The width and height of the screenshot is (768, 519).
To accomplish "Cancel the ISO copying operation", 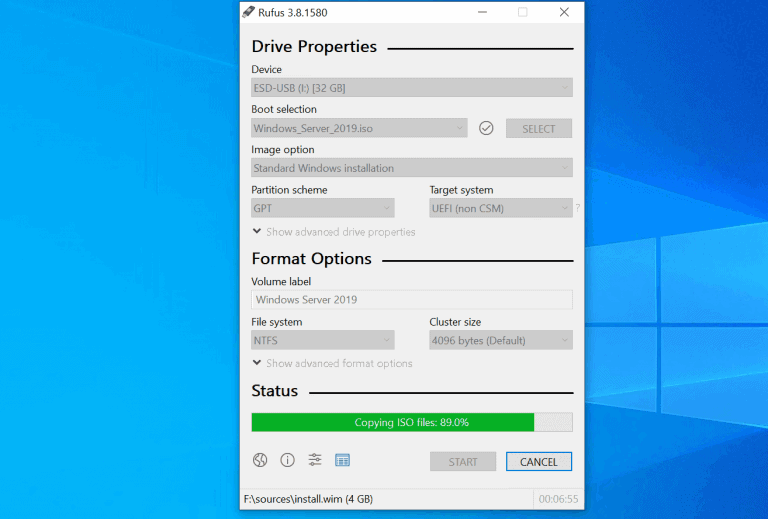I will coord(539,462).
